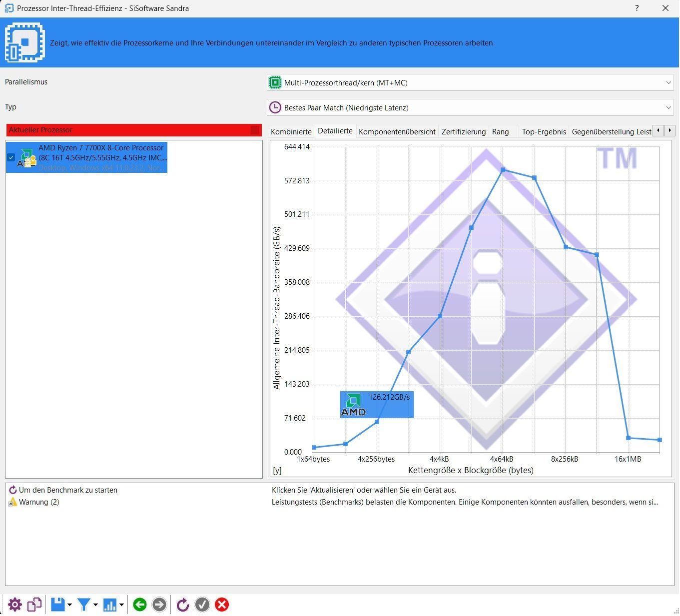Click the blue floppy disk save icon

[58, 605]
